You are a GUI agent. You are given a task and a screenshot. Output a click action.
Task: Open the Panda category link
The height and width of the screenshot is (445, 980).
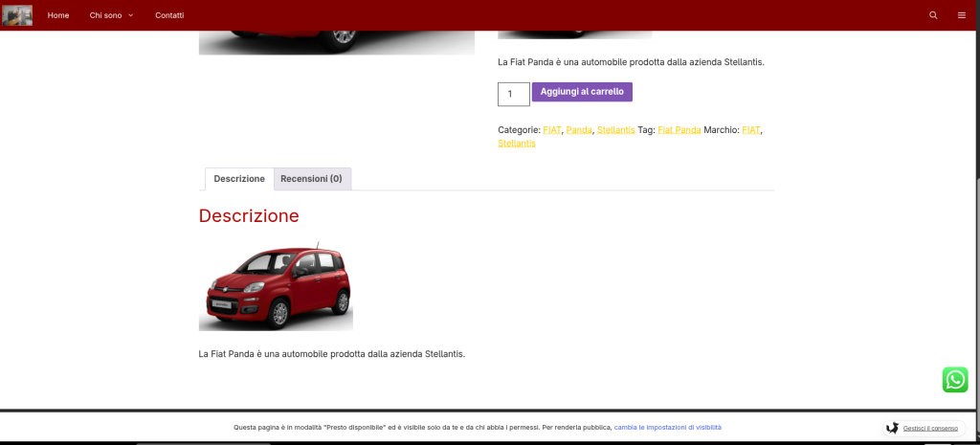[x=579, y=130]
